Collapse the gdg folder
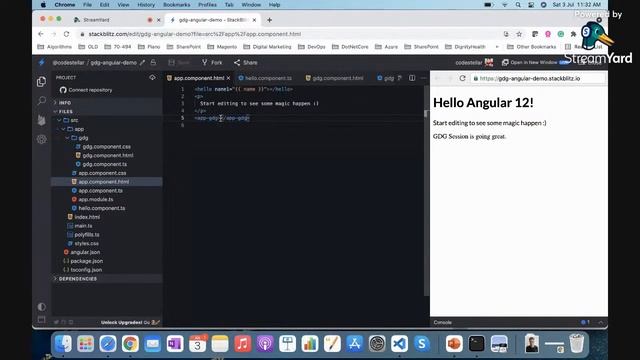Screen dimensions: 640x360 tap(67, 138)
